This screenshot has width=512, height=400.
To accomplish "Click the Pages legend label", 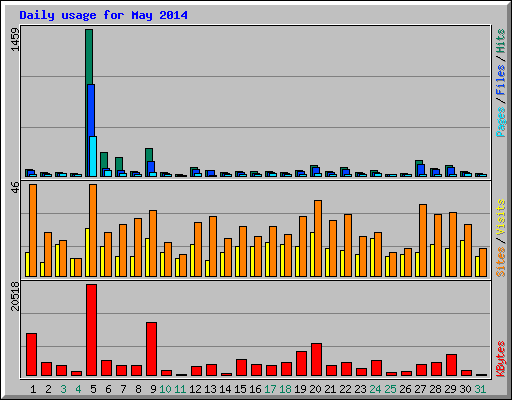I will click(x=501, y=122).
